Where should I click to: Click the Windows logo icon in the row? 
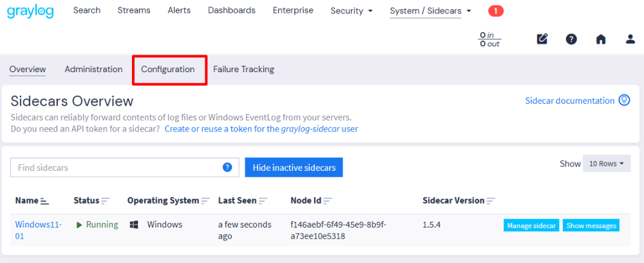click(x=134, y=225)
